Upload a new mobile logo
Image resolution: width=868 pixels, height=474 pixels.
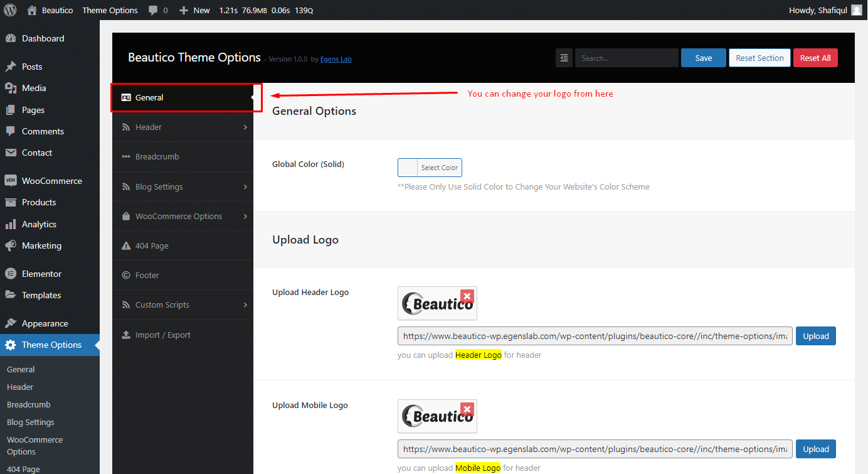816,449
